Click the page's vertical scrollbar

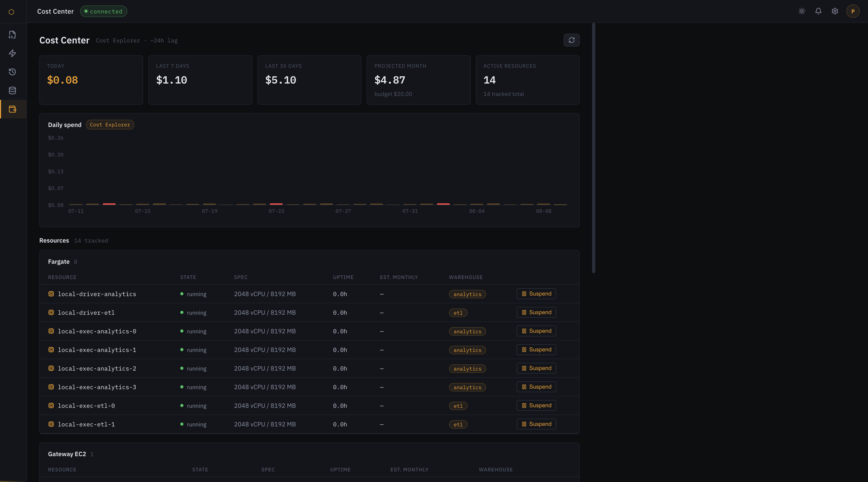tap(593, 148)
